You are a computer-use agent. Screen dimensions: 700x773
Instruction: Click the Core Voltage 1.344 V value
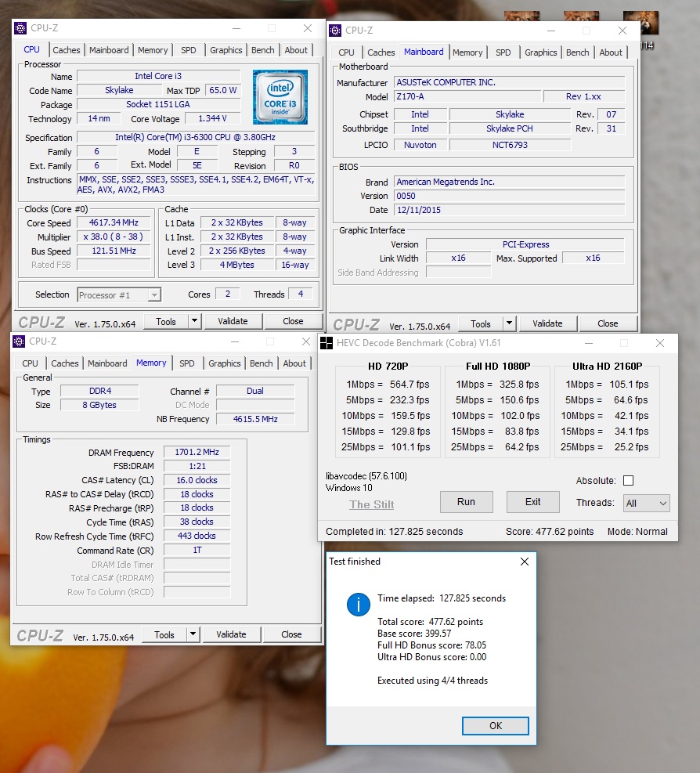(x=212, y=118)
